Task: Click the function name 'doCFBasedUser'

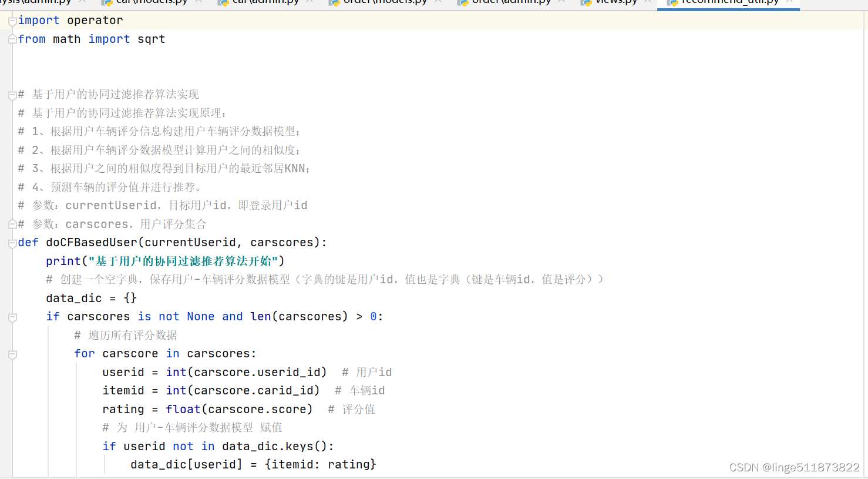Action: [x=92, y=243]
